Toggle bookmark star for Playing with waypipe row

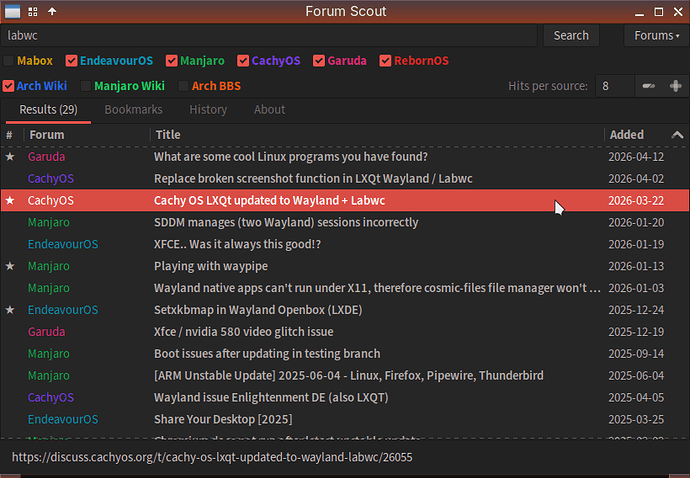click(10, 266)
